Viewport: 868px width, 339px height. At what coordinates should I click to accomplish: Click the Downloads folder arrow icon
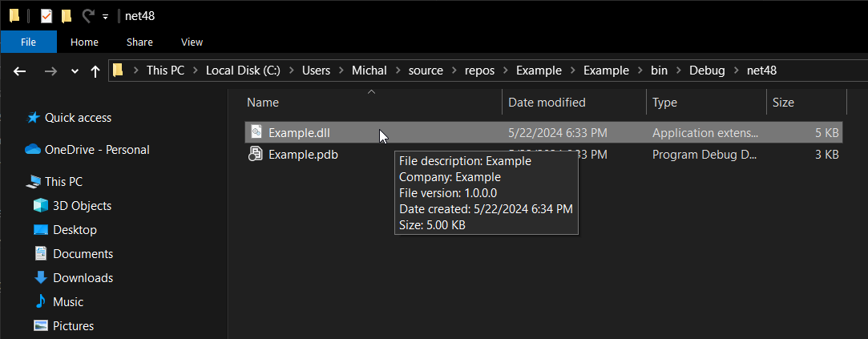41,278
